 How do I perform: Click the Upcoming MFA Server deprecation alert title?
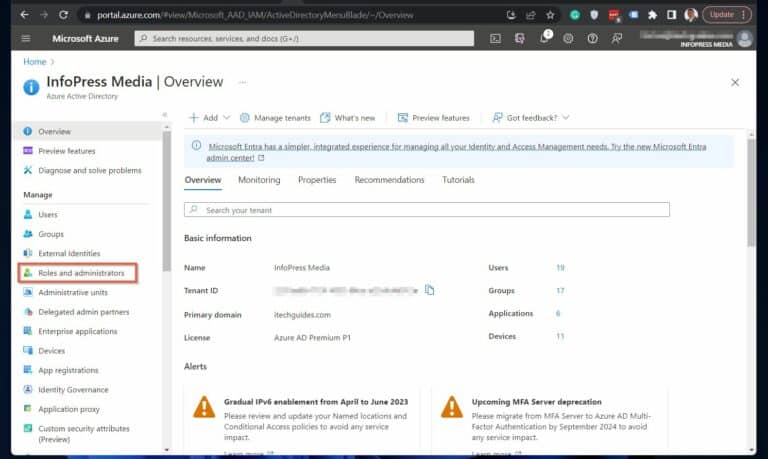[536, 402]
